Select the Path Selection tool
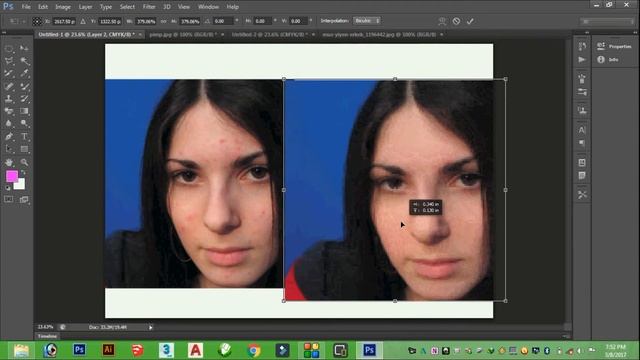Viewport: 640px width, 360px height. [9, 149]
